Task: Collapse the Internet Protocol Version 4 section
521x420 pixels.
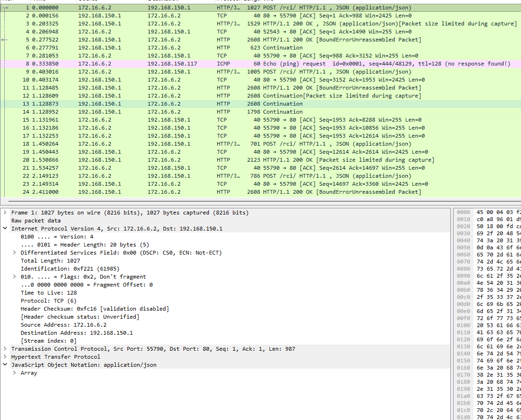Action: (x=5, y=229)
